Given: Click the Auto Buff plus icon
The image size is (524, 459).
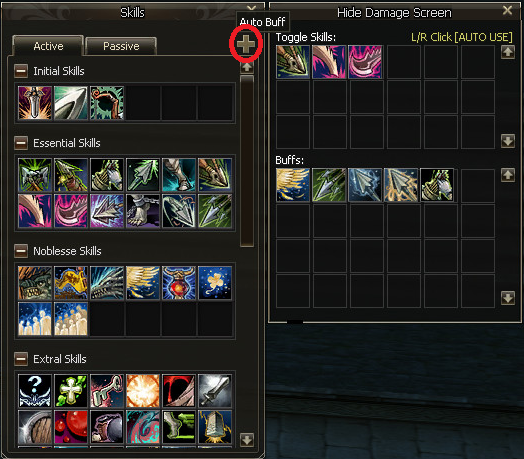Looking at the screenshot, I should (246, 44).
